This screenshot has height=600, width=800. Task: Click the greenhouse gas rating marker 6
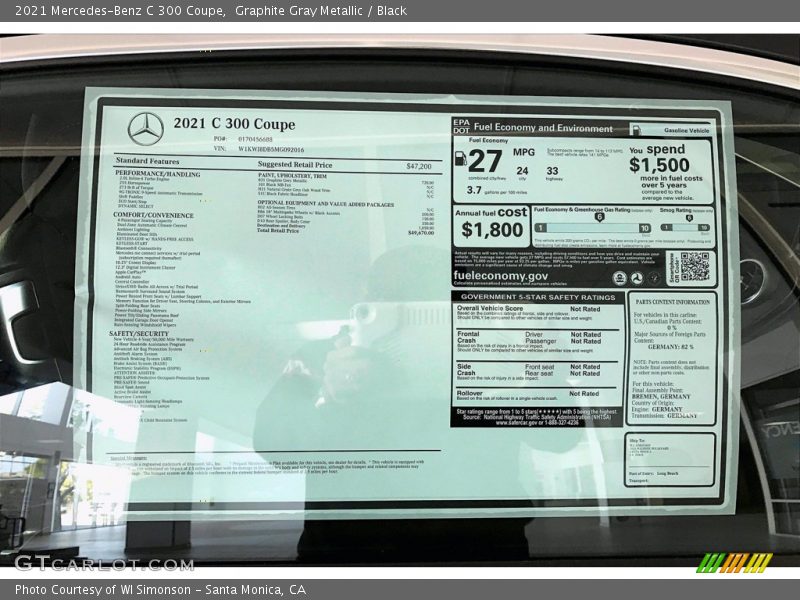tap(599, 217)
